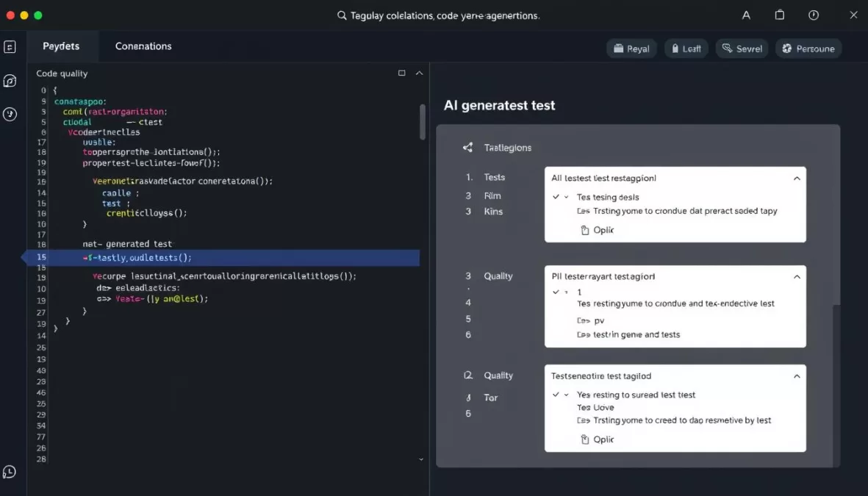The image size is (868, 496).
Task: Toggle the checkmark on Tes tesing desls
Action: tap(556, 197)
